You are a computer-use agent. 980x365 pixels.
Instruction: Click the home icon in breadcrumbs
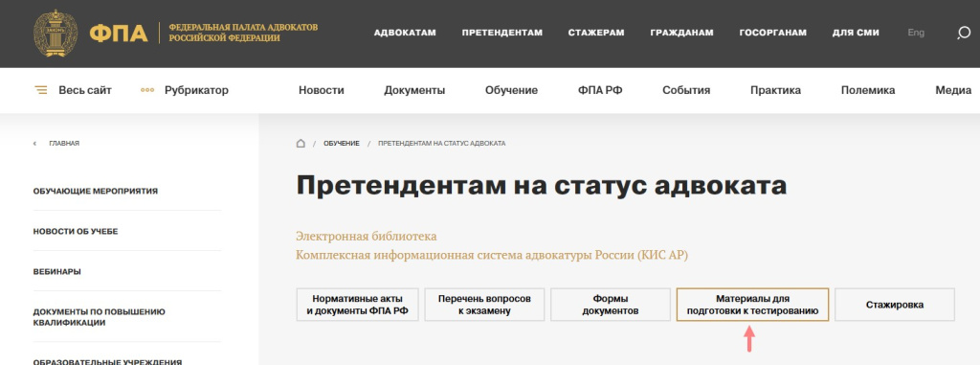pos(301,144)
